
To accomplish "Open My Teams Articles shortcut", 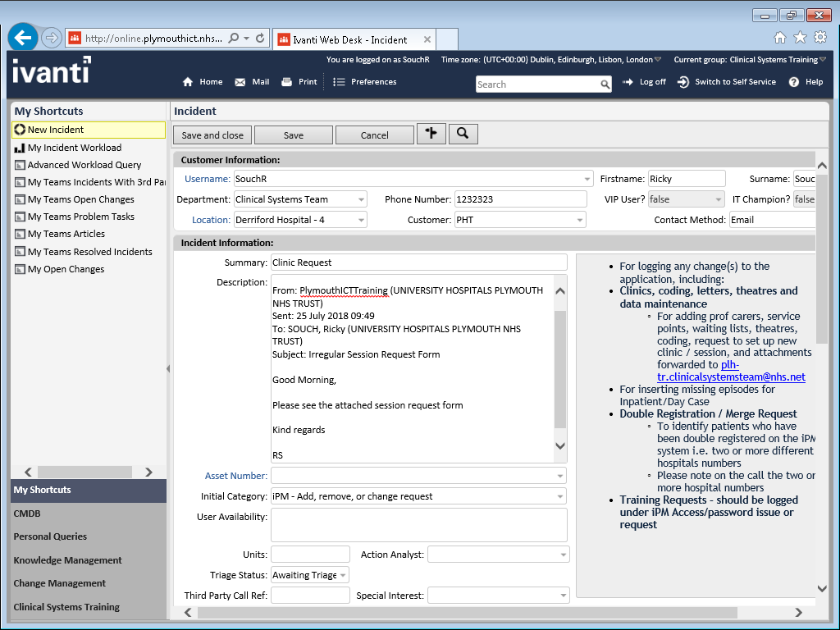I will (66, 234).
